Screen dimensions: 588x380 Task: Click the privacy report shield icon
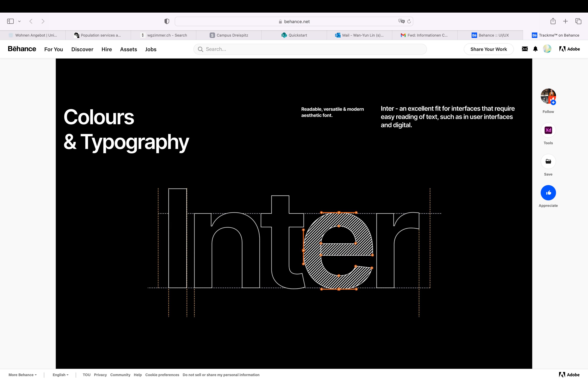coord(167,21)
